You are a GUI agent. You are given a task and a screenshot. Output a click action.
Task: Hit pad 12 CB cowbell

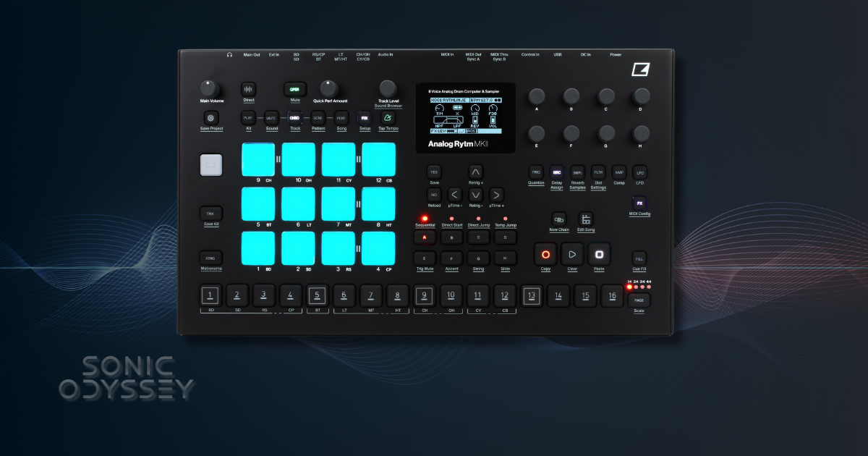(378, 160)
